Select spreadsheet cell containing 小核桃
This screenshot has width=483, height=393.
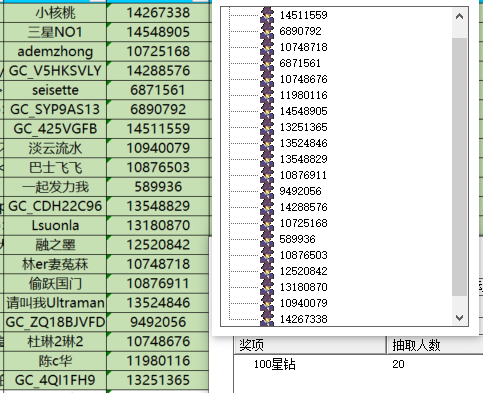click(55, 13)
